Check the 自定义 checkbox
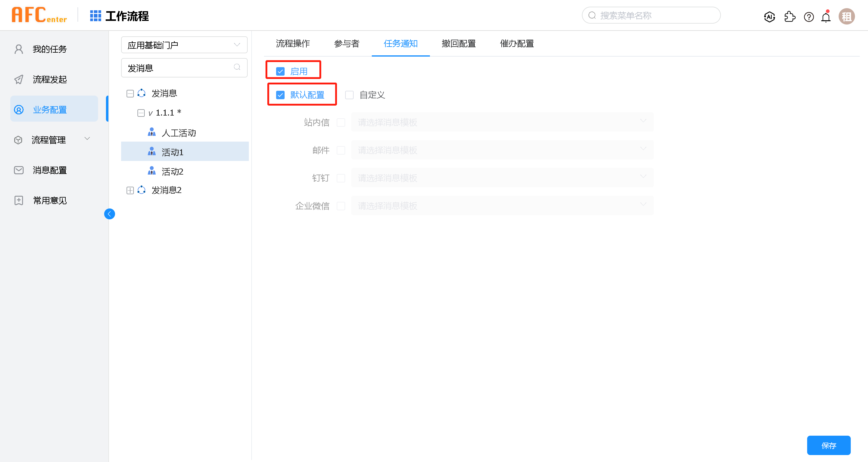This screenshot has height=462, width=868. point(349,95)
